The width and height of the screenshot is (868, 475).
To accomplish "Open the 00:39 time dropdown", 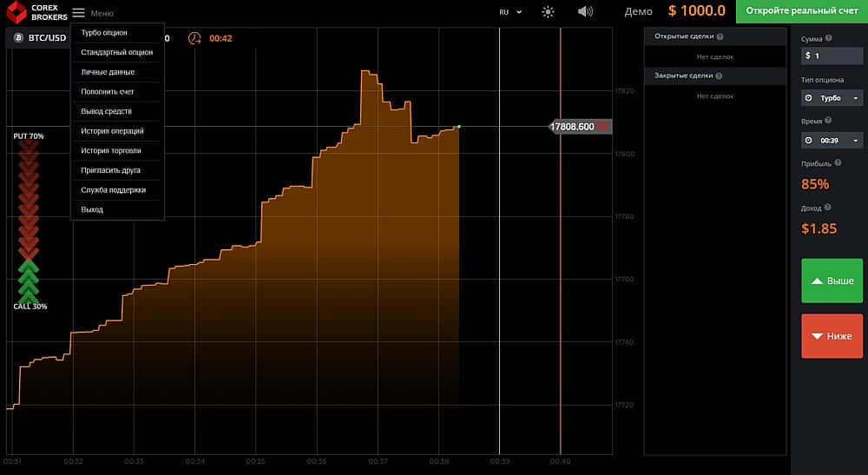I will pos(832,141).
